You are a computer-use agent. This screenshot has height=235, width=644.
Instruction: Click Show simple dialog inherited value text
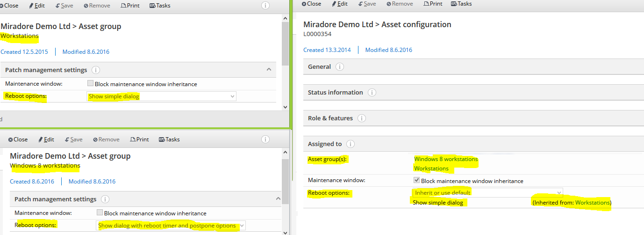pyautogui.click(x=438, y=203)
